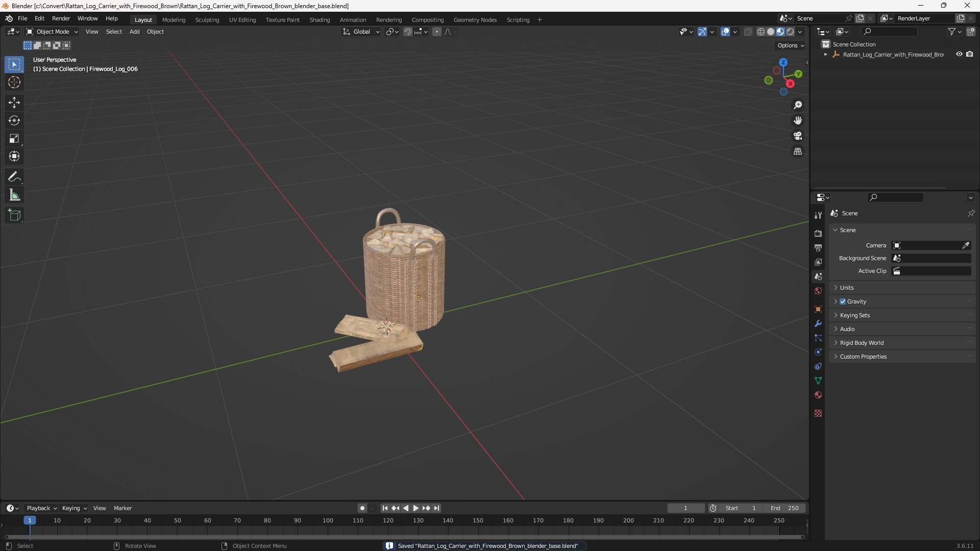Open the Object properties tab
This screenshot has width=980, height=551.
(x=818, y=309)
